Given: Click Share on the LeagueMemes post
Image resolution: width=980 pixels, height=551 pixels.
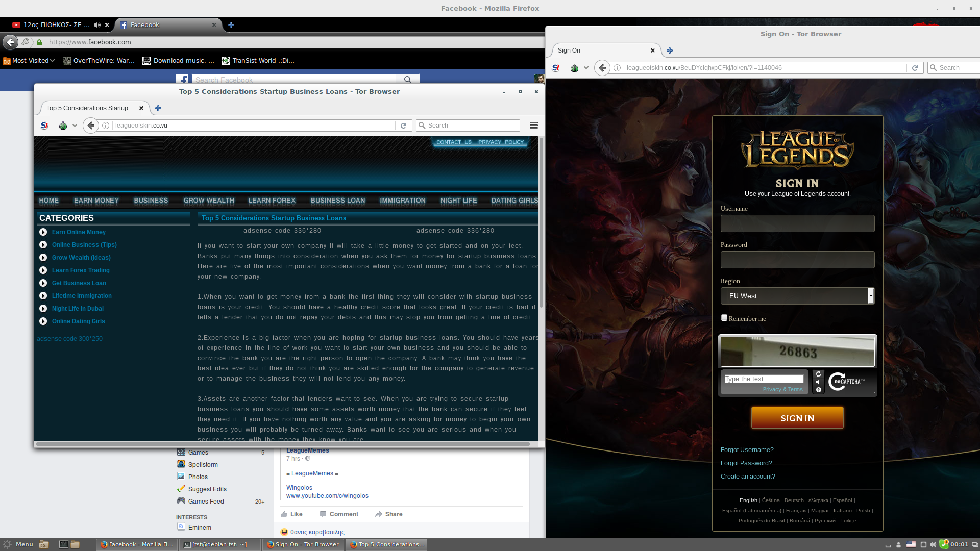Looking at the screenshot, I should point(388,514).
